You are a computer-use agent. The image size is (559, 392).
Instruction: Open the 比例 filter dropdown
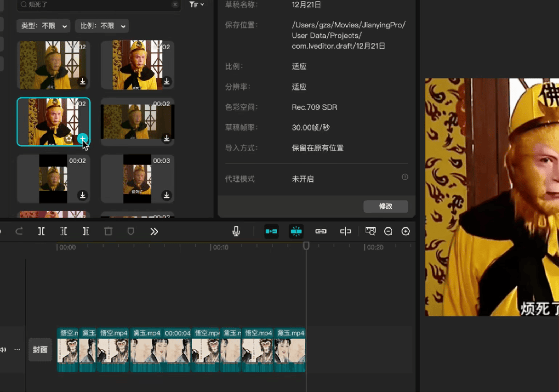[102, 26]
